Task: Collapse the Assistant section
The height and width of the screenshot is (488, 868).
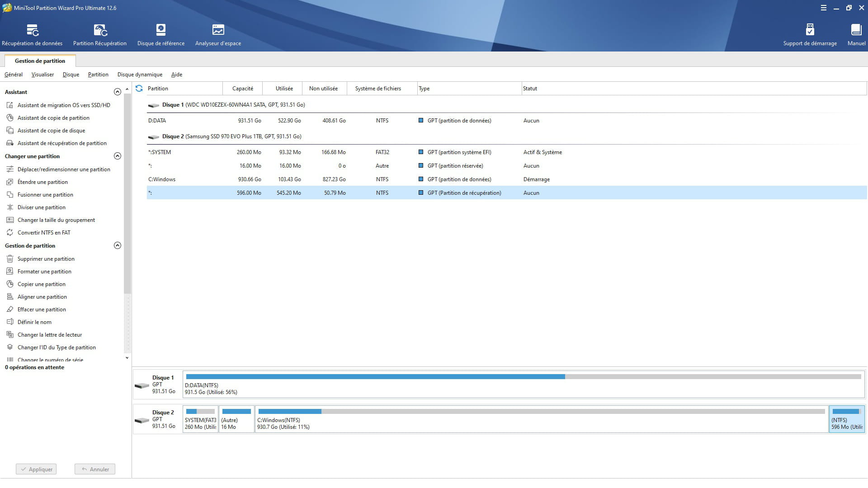Action: click(118, 92)
